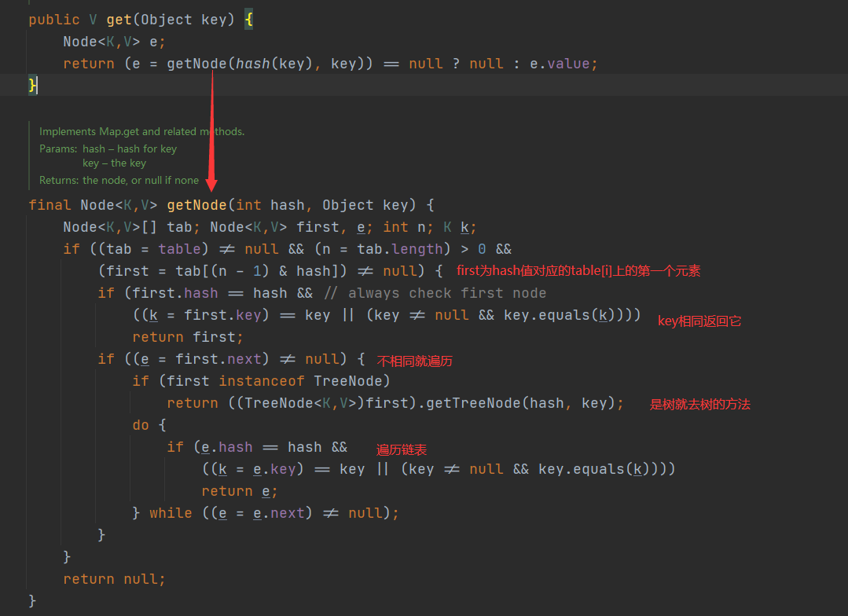Viewport: 848px width, 616px height.
Task: Click the 'Node<K,V>[] tab;' declaration
Action: tap(131, 228)
